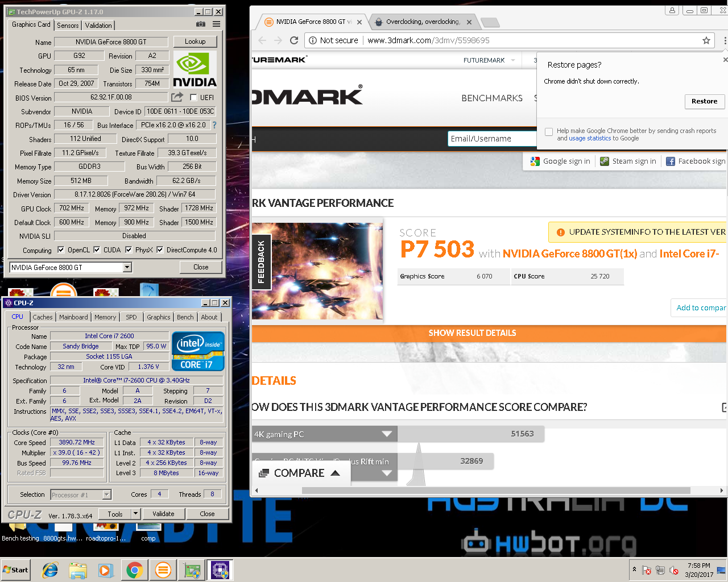728x582 pixels.
Task: Open Internet Explorer from the taskbar
Action: click(51, 569)
